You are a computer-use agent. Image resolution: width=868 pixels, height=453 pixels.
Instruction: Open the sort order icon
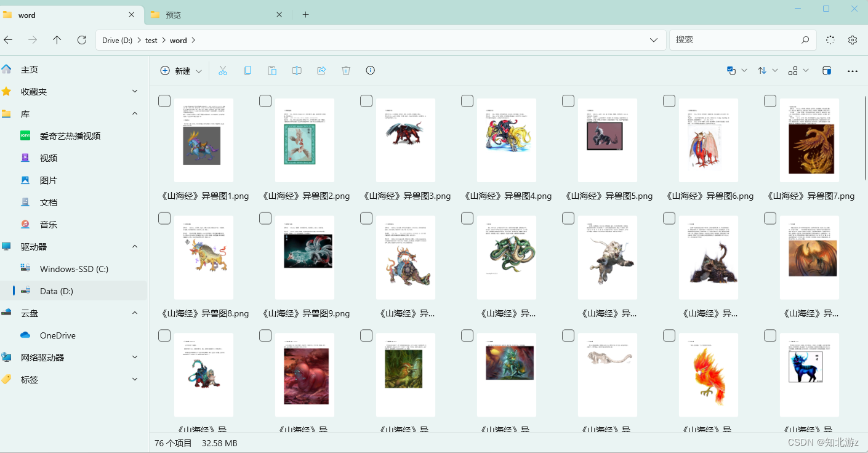point(762,71)
